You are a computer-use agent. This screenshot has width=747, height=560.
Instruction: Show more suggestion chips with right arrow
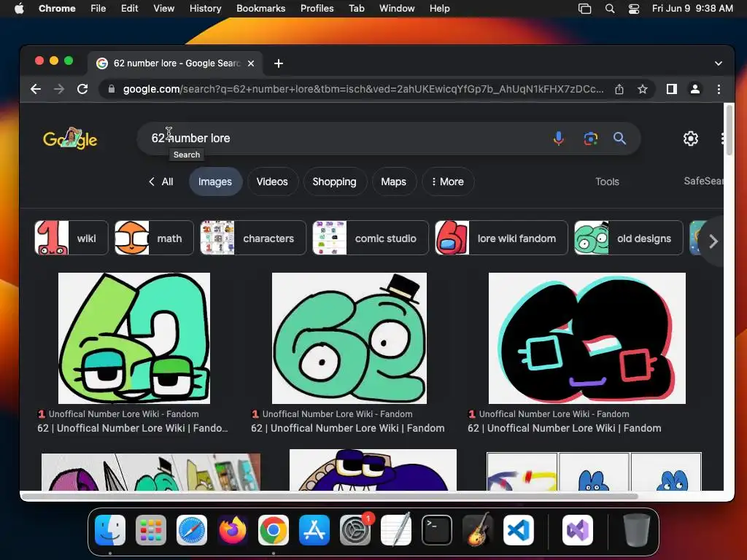(x=713, y=241)
